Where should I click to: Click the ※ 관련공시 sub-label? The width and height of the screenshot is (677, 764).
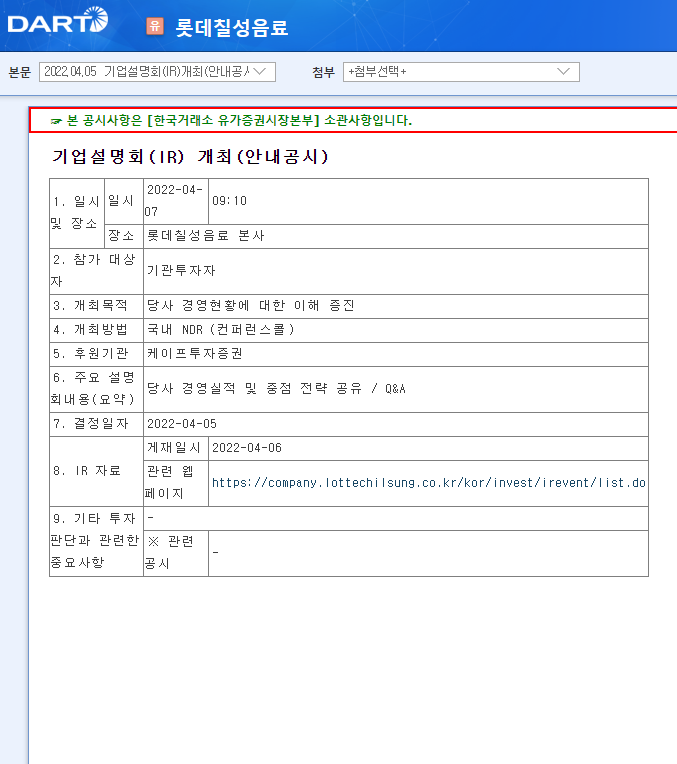coord(176,554)
